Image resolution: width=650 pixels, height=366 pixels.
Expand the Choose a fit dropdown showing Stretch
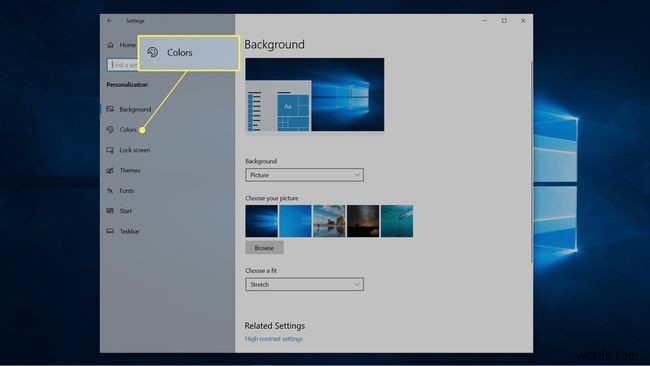[304, 284]
